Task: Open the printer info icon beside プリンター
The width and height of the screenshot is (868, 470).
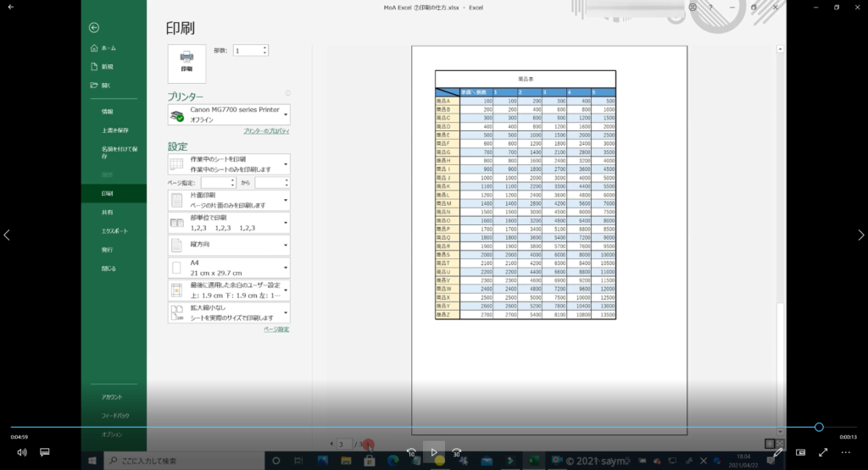Action: (288, 94)
